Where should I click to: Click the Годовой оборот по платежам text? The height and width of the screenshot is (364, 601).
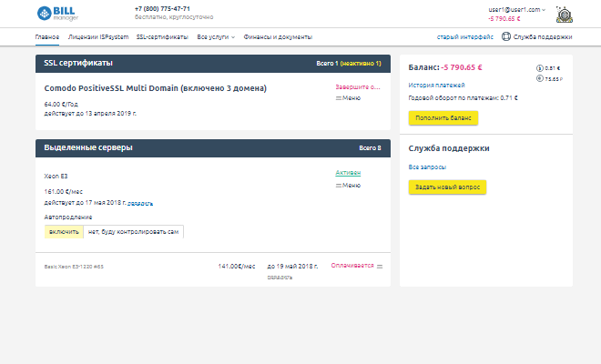[463, 98]
